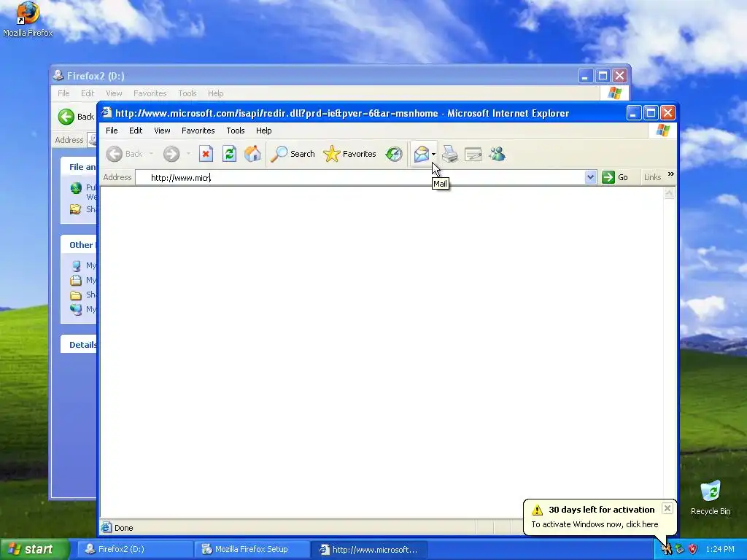747x560 pixels.
Task: Open the Favorites pane with the star button
Action: 349,154
